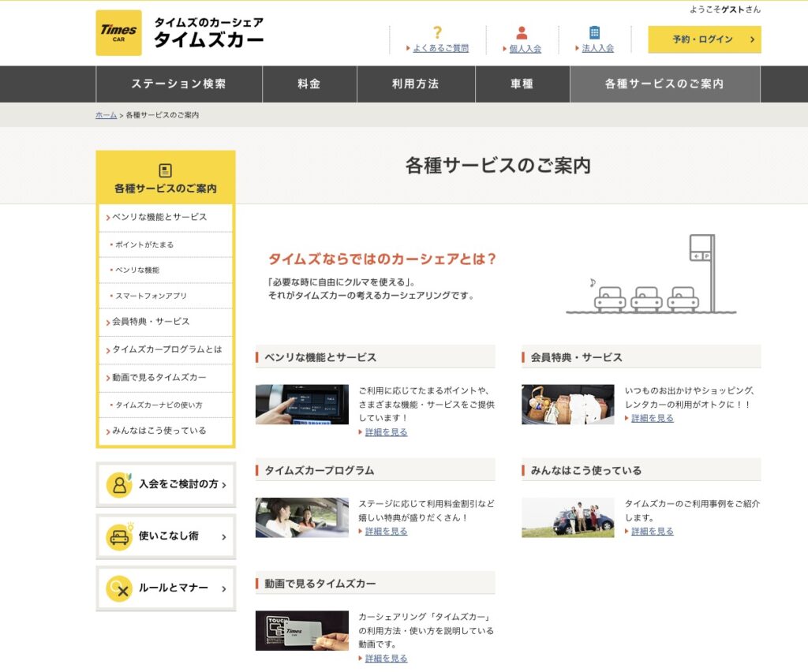Click the 動画で見るタイムズカー section heading
The image size is (808, 672).
[375, 584]
